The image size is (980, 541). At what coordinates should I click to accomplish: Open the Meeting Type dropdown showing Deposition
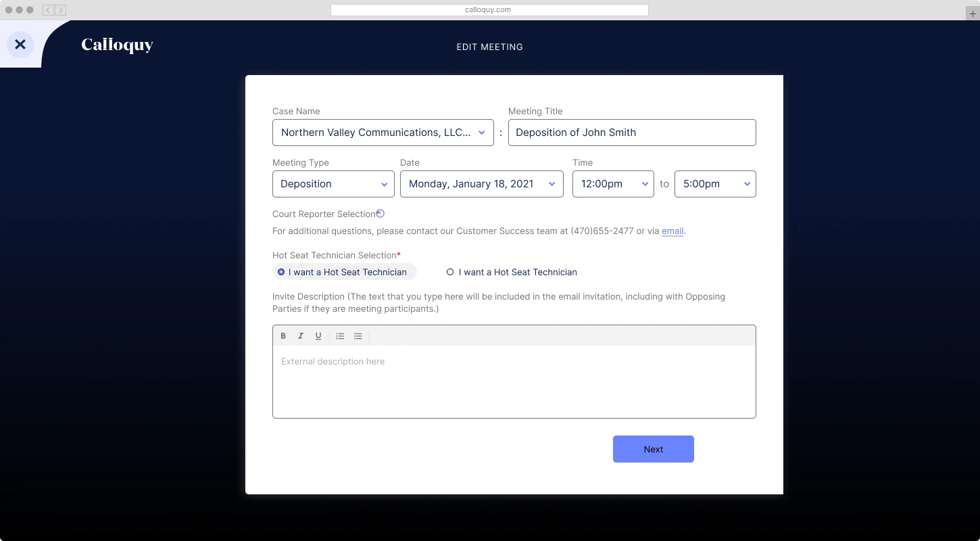pos(334,184)
